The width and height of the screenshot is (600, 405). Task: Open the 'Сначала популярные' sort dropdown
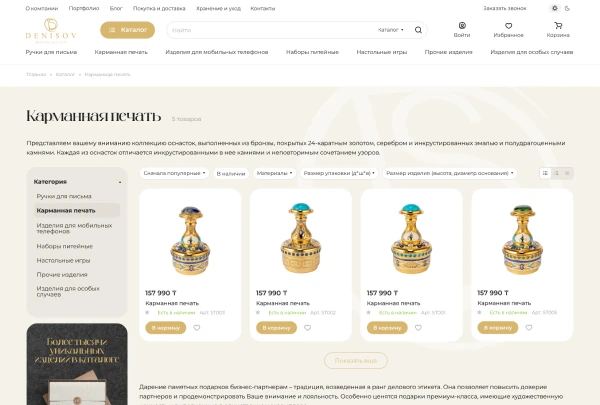pos(174,173)
